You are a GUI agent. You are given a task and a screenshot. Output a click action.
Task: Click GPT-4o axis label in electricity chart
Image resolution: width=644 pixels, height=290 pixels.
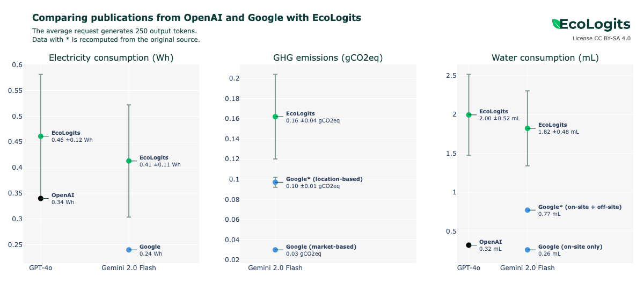(40, 267)
